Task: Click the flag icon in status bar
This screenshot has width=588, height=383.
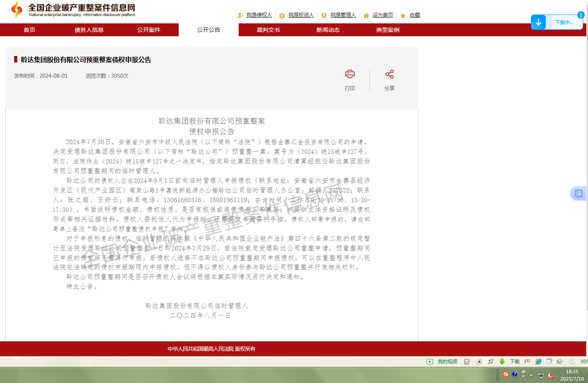Action: point(527,362)
